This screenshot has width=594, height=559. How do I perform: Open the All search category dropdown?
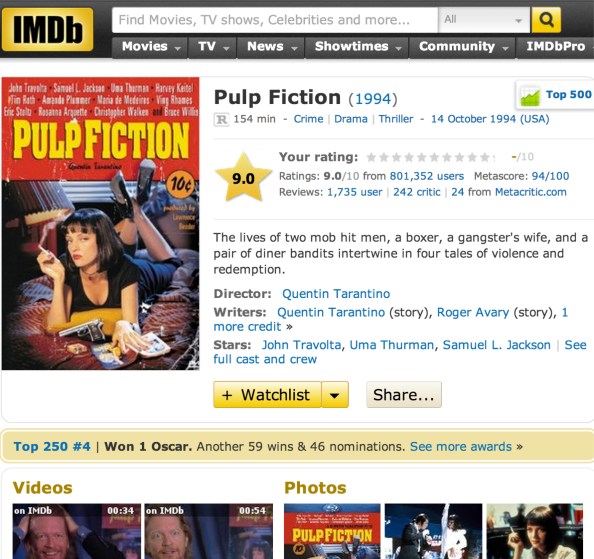(484, 20)
